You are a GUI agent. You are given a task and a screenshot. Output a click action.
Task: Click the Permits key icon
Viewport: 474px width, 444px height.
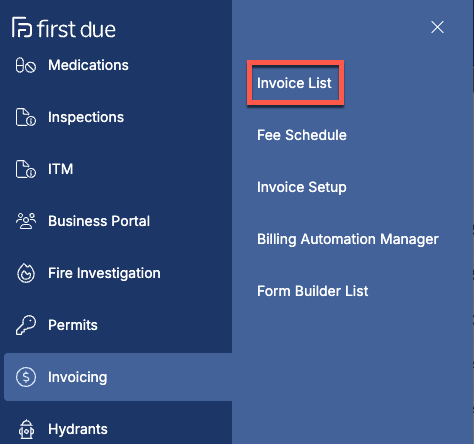coord(26,325)
